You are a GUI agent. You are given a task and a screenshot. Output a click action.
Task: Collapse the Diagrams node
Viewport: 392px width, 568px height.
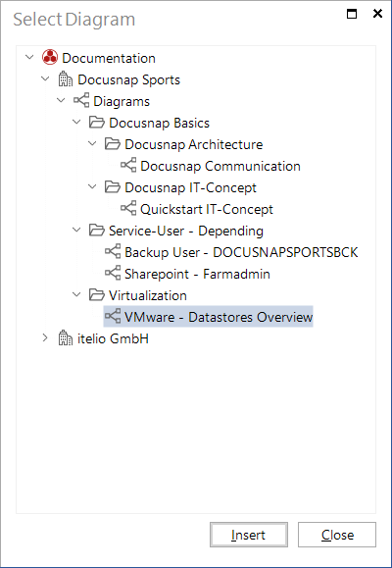point(61,100)
